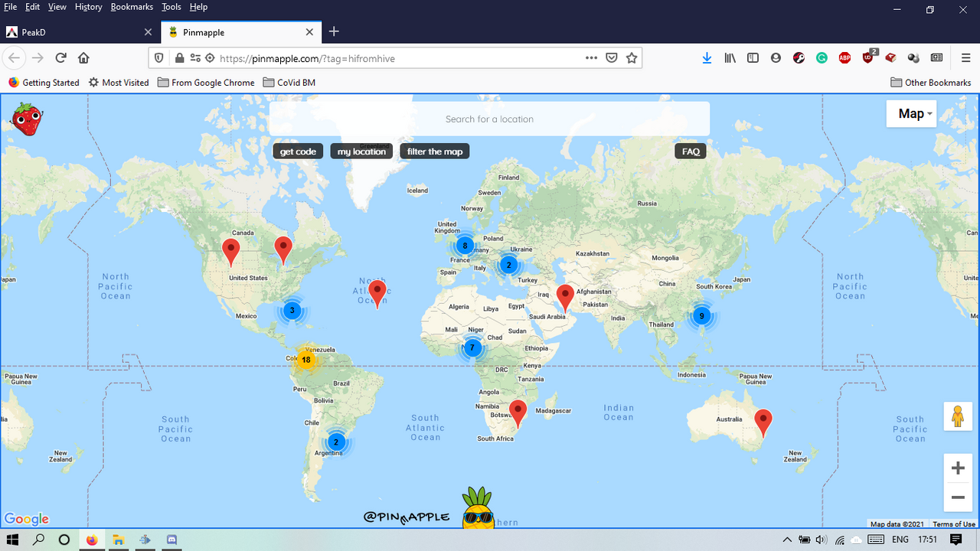Screen dimensions: 980x551
Task: Click the Street View pegman icon
Action: tap(958, 416)
